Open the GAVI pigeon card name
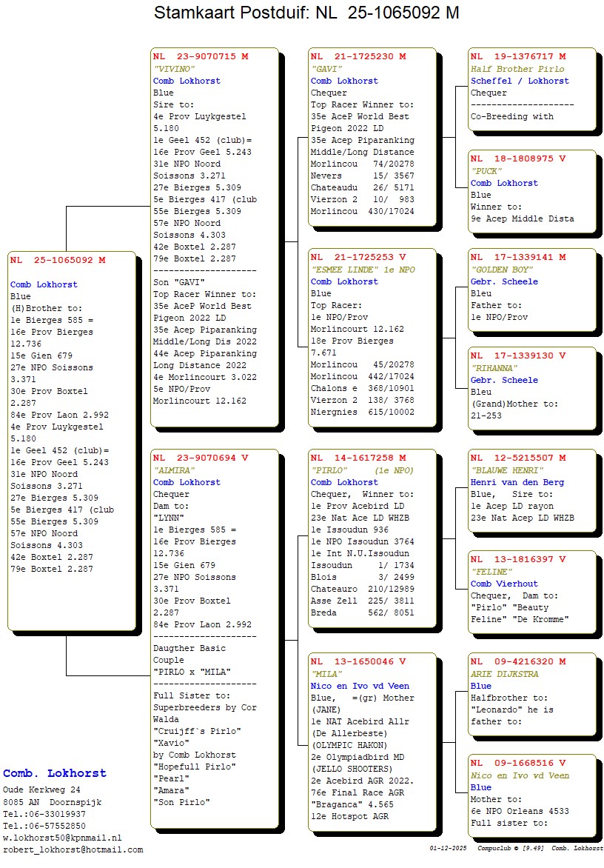 click(x=326, y=69)
